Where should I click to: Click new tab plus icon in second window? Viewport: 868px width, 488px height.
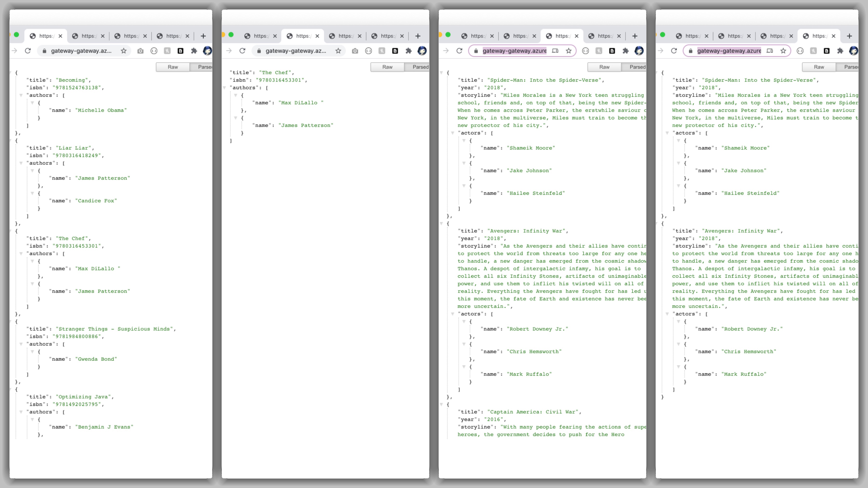[418, 36]
